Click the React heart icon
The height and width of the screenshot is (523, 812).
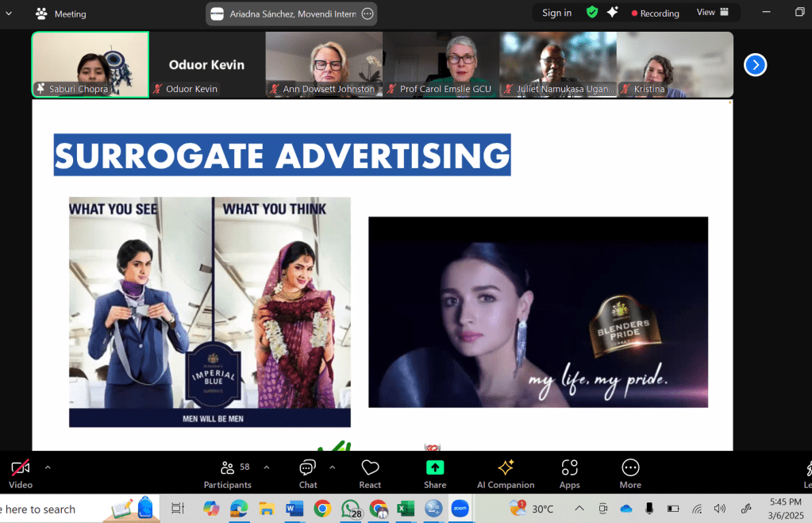pos(370,474)
